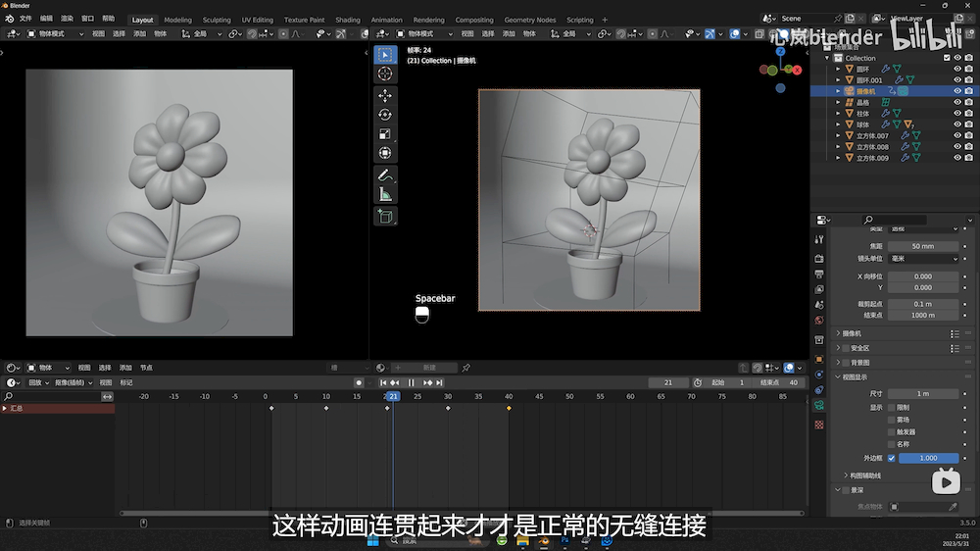Viewport: 980px width, 551px height.
Task: Open the Physics properties tab
Action: (x=819, y=376)
